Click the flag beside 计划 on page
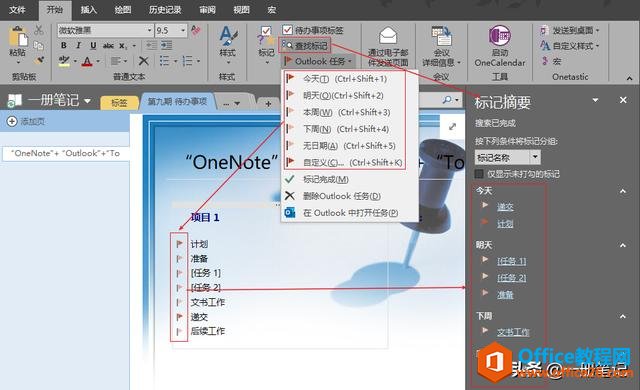Viewport: 640px width, 390px height. (x=179, y=244)
